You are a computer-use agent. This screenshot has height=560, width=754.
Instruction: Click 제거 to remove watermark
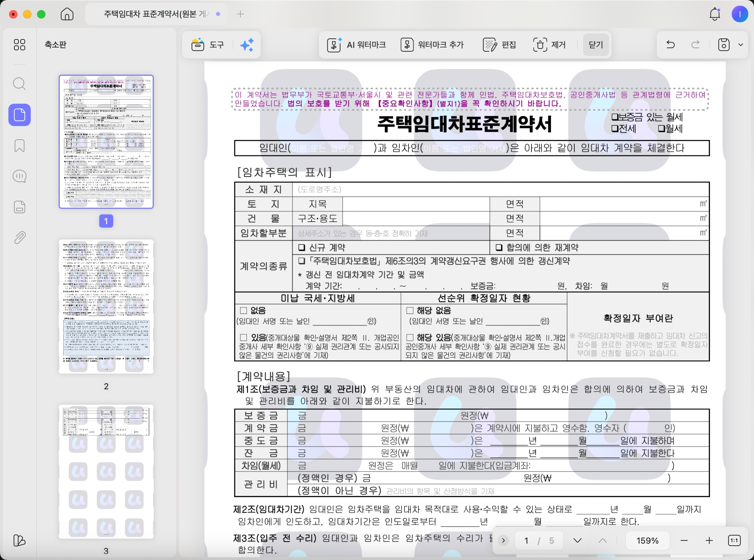click(x=549, y=45)
